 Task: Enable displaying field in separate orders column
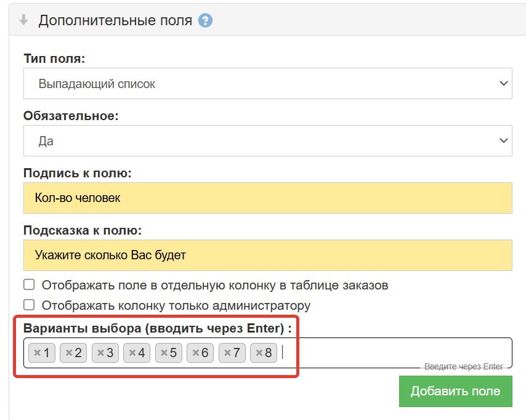(29, 285)
